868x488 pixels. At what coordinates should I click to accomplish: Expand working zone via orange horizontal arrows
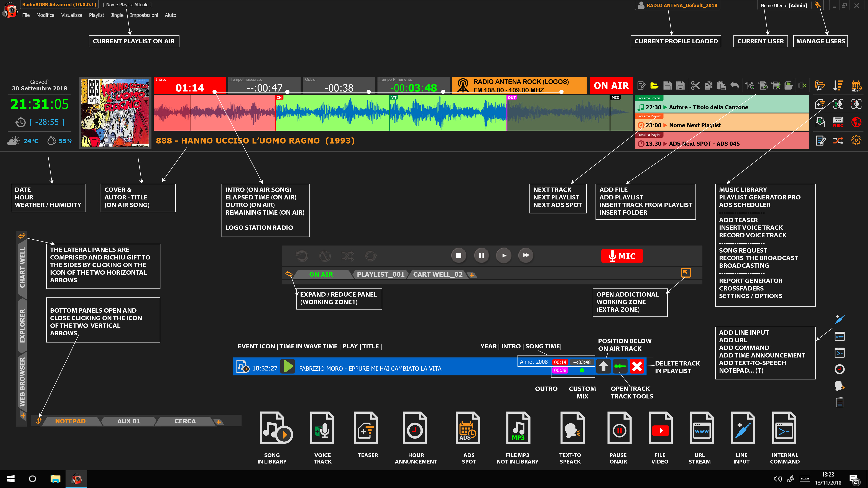click(x=289, y=274)
